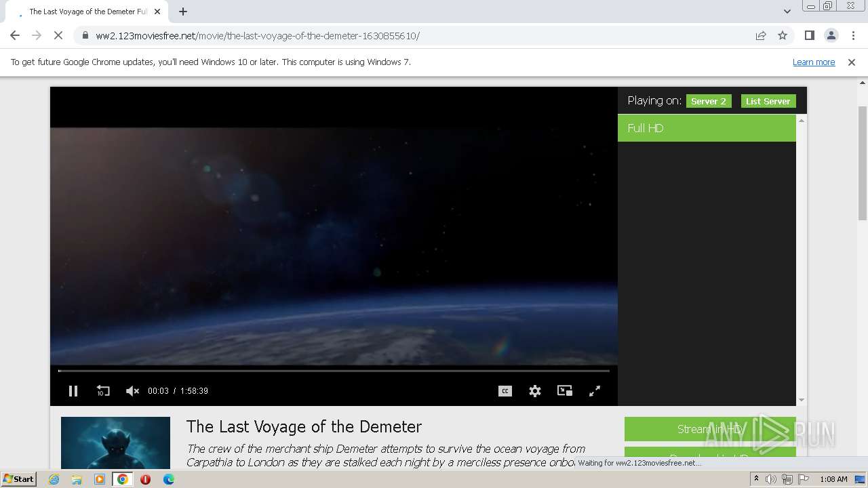Bookmark this tab star icon

point(783,36)
